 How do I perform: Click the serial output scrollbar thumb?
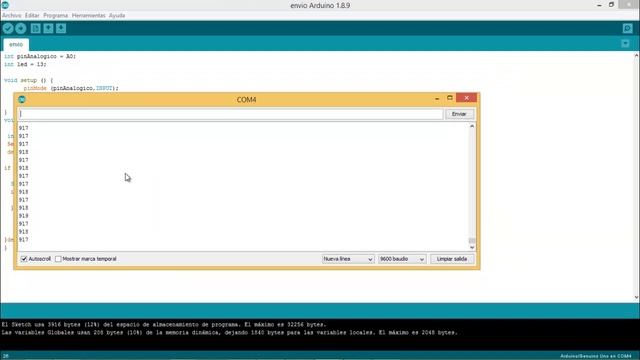[x=472, y=240]
